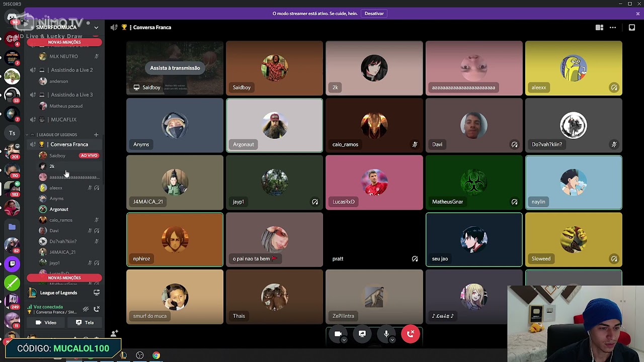This screenshot has width=644, height=362.
Task: Select LucasRxD participant tile
Action: pyautogui.click(x=374, y=182)
